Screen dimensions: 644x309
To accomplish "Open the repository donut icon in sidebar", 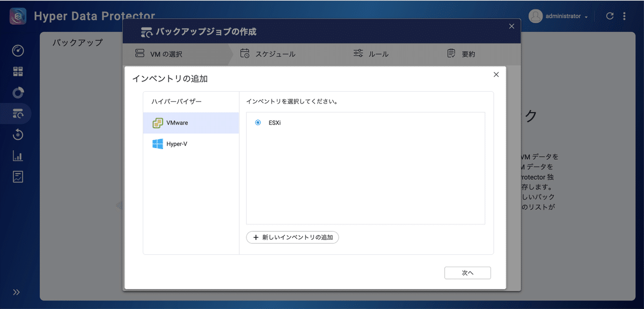I will 18,92.
